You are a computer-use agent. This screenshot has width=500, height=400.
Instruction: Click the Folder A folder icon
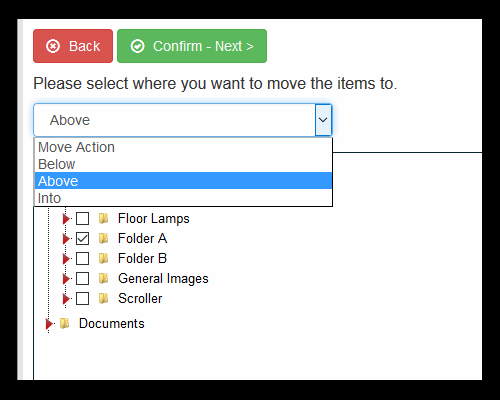pyautogui.click(x=104, y=239)
